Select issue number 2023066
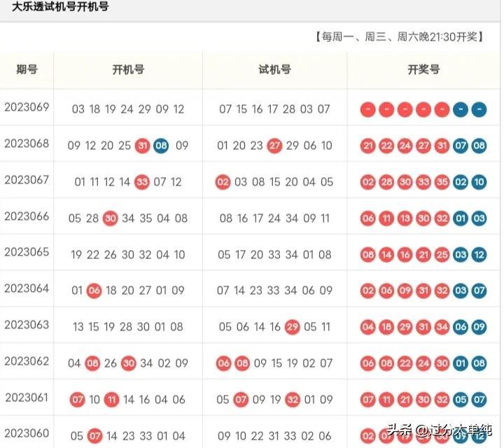 [x=27, y=216]
